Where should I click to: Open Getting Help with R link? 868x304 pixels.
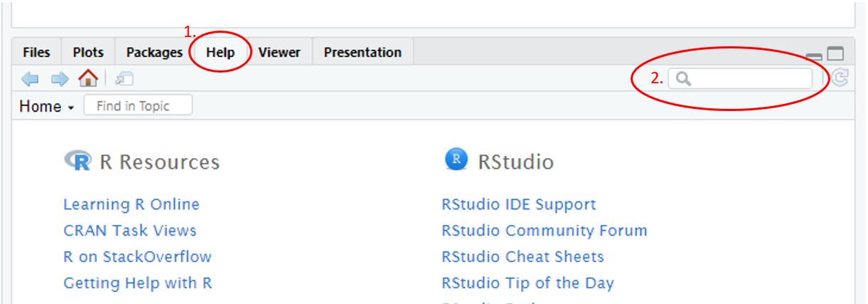[x=138, y=283]
